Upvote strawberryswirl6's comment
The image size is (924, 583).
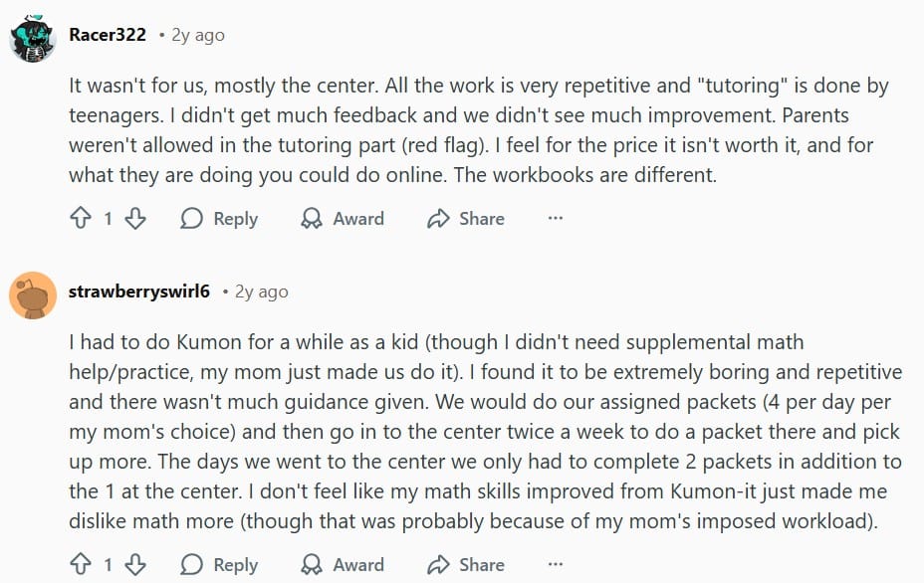pyautogui.click(x=81, y=565)
